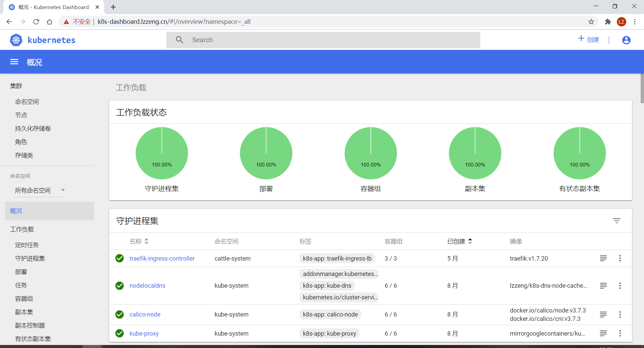The height and width of the screenshot is (348, 644).
Task: Open kube-proxy link
Action: click(144, 333)
